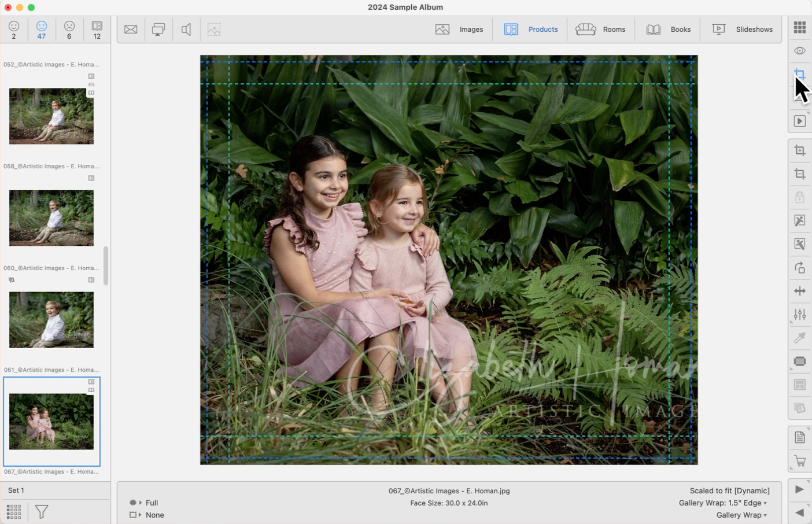Toggle the sad face filter showing 6
The width and height of the screenshot is (812, 524).
[69, 29]
